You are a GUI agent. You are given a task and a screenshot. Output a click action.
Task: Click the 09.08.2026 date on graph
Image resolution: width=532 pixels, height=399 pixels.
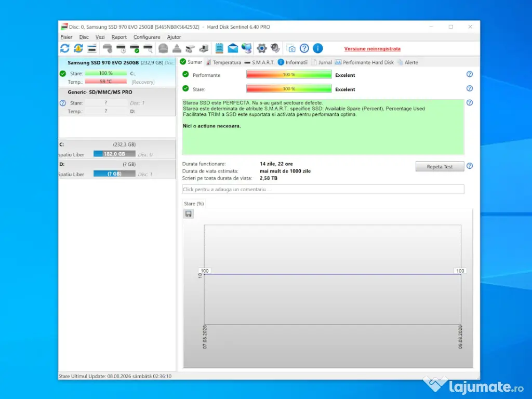(x=460, y=337)
